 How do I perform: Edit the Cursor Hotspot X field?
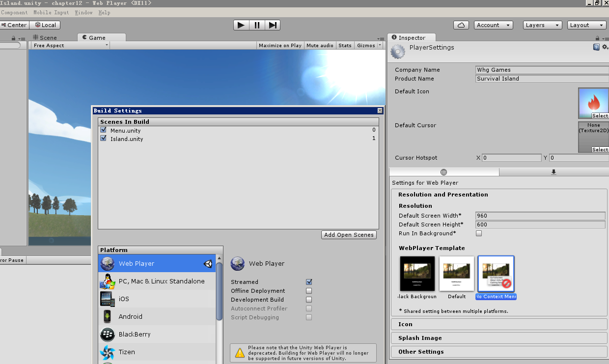511,158
